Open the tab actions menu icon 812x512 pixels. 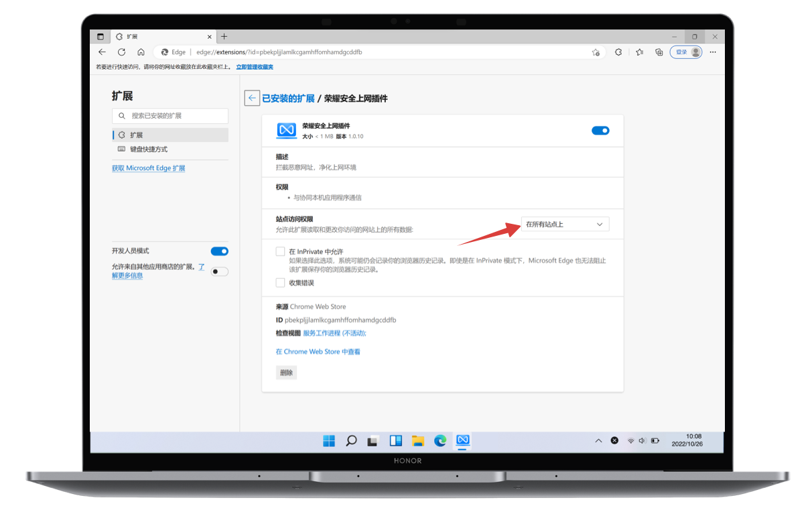100,36
